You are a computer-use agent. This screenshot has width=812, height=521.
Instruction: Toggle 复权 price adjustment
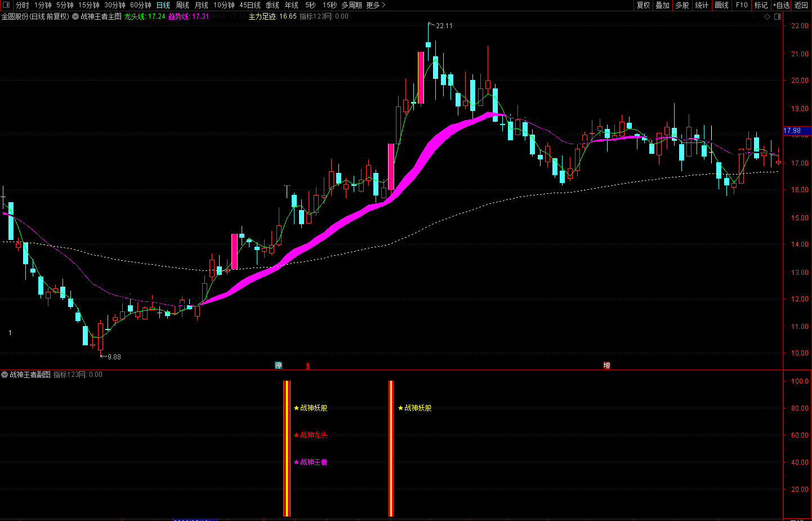pos(643,5)
